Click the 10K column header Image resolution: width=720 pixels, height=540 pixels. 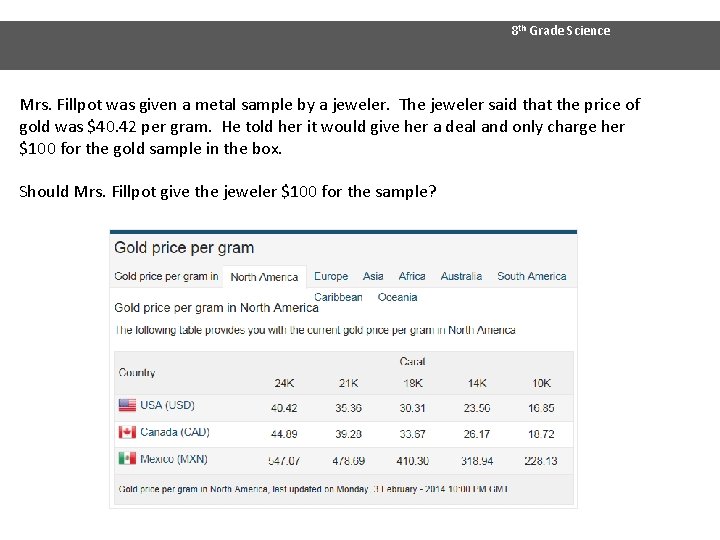(541, 383)
